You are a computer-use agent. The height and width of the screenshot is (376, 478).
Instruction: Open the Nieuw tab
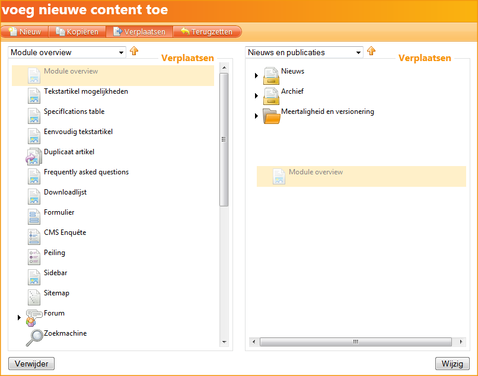pos(25,32)
